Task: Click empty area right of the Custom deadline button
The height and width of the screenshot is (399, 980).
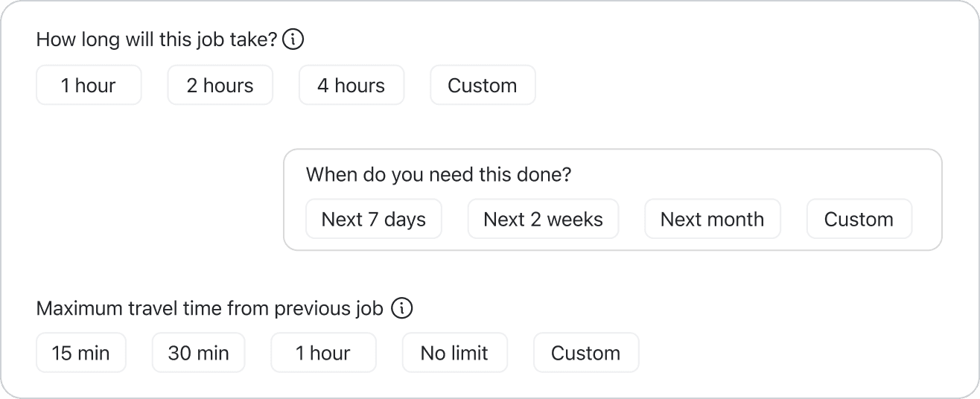Action: pyautogui.click(x=927, y=219)
